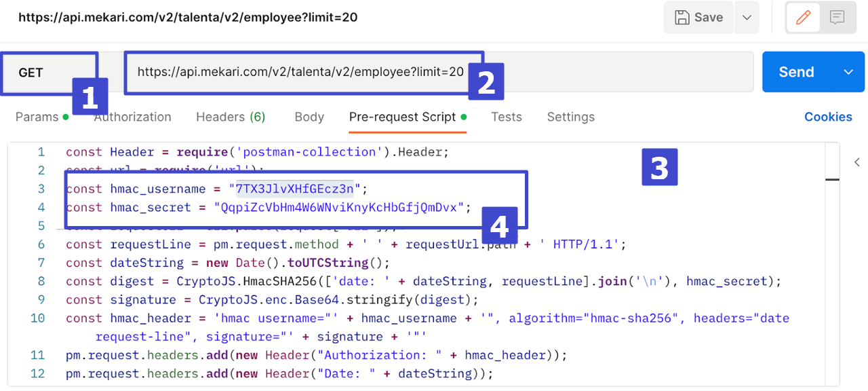Send the request
868x391 pixels.
point(796,72)
